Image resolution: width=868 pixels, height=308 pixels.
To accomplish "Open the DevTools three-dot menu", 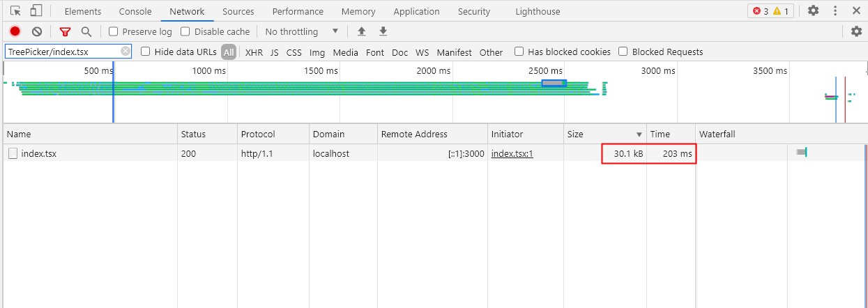I will [835, 11].
